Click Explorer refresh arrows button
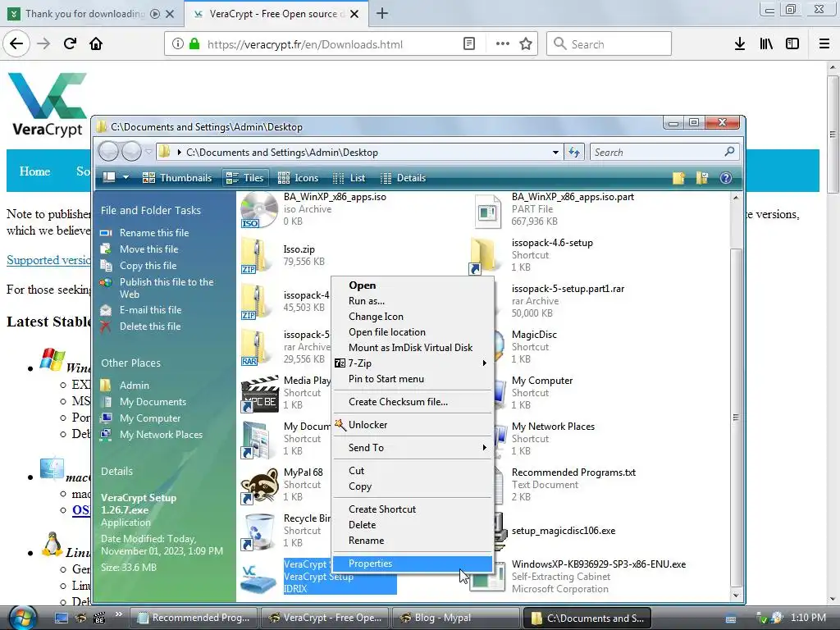Screen dimensions: 840x630 tap(574, 152)
